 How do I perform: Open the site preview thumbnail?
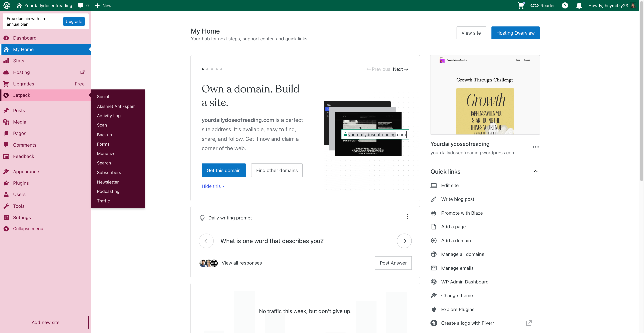click(x=485, y=95)
